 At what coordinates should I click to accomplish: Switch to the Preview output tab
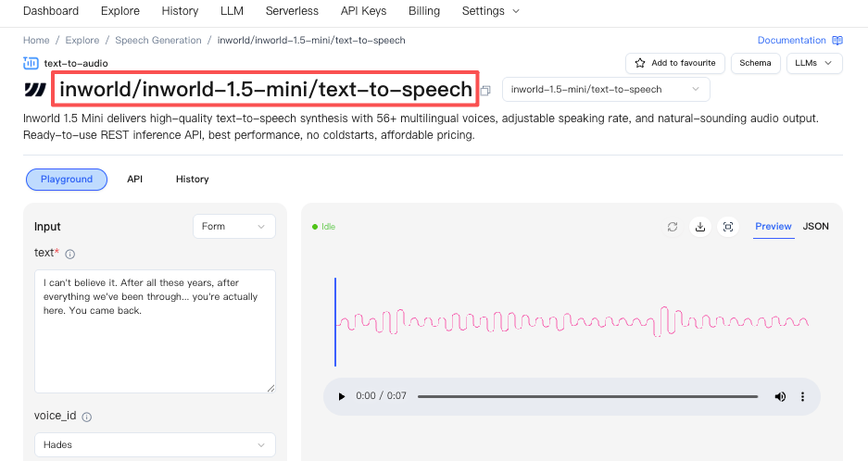774,227
